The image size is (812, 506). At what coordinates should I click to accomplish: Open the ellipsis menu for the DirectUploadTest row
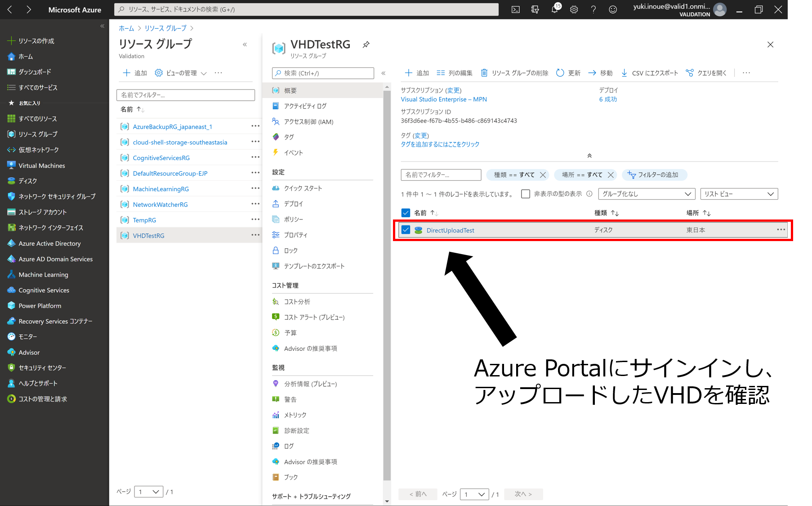pyautogui.click(x=781, y=230)
